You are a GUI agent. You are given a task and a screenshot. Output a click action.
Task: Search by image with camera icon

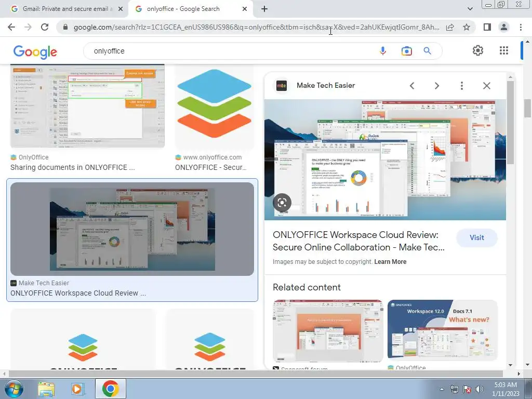[406, 51]
